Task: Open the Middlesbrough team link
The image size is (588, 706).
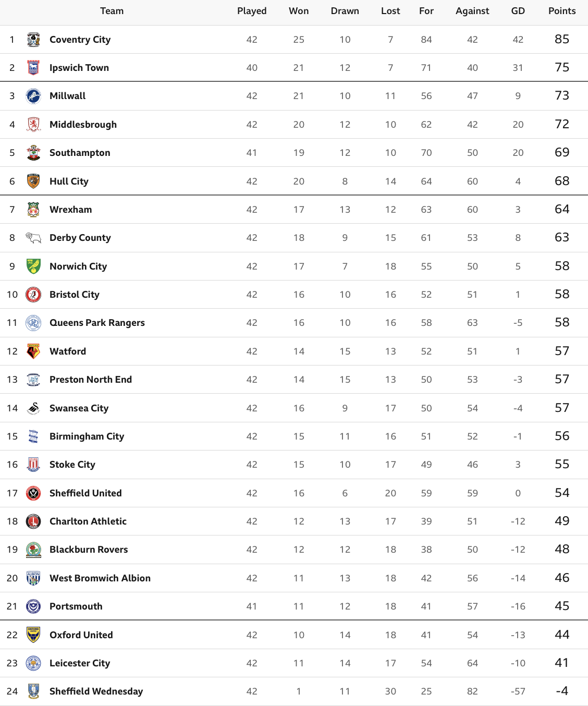Action: 83,125
